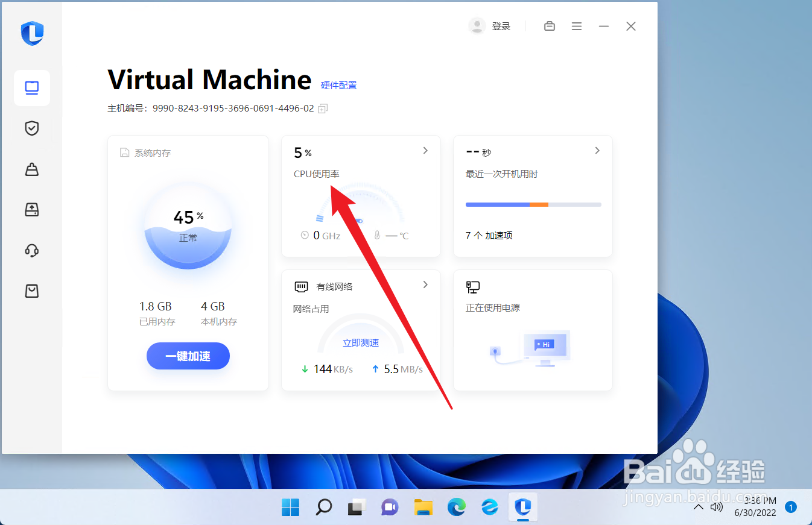Open the driver update sidebar section
The image size is (812, 525).
point(32,209)
